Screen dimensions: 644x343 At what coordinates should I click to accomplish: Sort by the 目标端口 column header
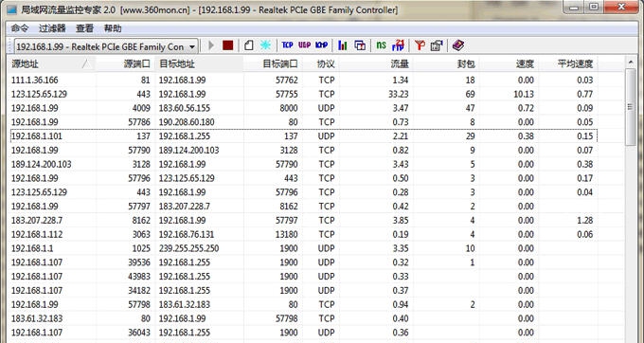pyautogui.click(x=273, y=64)
